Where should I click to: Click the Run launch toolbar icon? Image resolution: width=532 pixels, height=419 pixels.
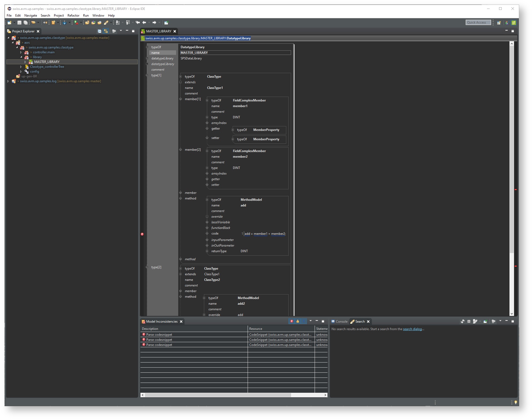point(76,23)
